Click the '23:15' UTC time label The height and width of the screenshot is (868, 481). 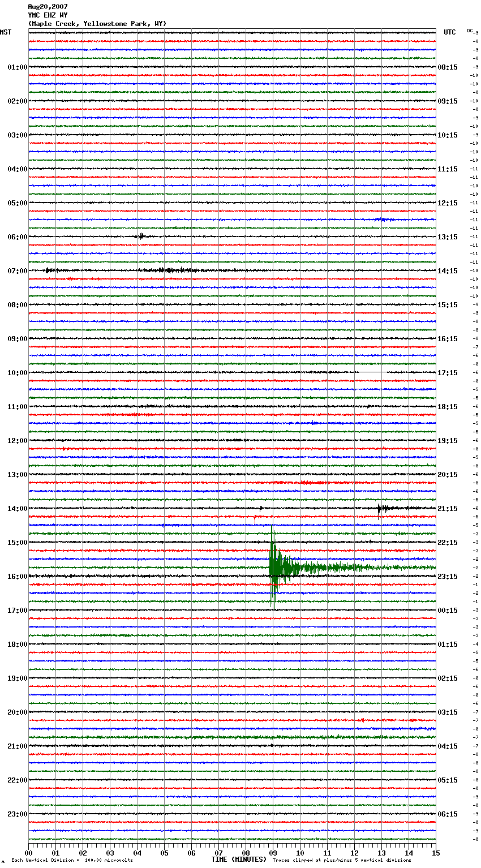448,577
